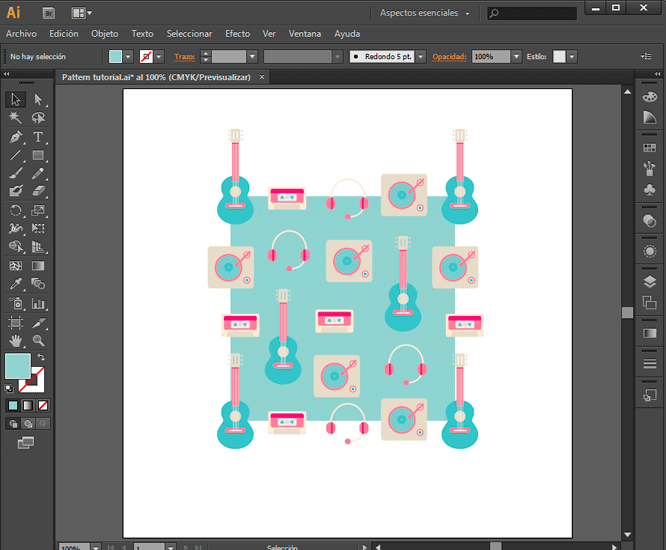The width and height of the screenshot is (666, 550).
Task: Select the Type tool
Action: 38,137
